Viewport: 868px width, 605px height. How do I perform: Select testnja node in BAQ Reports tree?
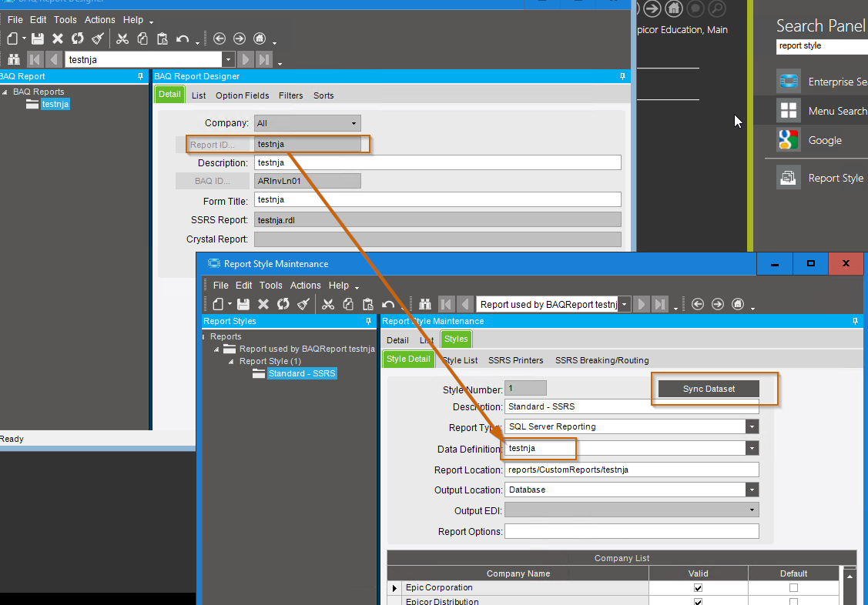coord(55,104)
